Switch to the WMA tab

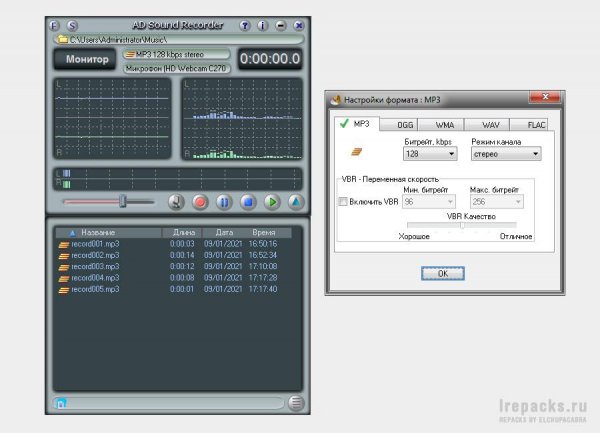[441, 125]
